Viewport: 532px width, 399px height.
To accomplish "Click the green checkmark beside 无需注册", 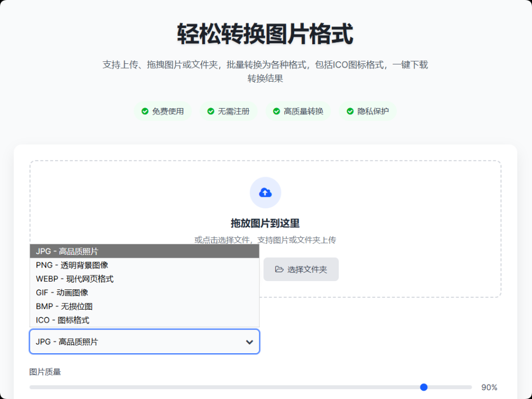I will pyautogui.click(x=210, y=111).
